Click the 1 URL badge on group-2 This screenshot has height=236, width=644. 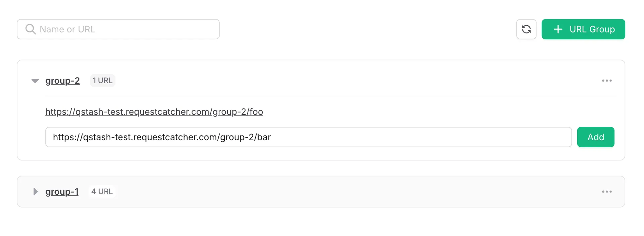(103, 81)
